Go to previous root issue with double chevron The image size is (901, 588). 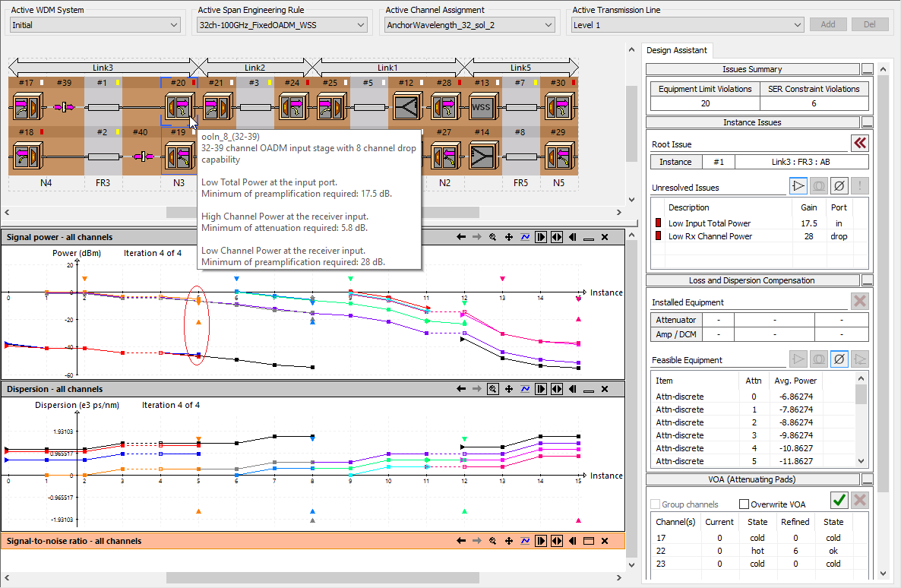860,143
